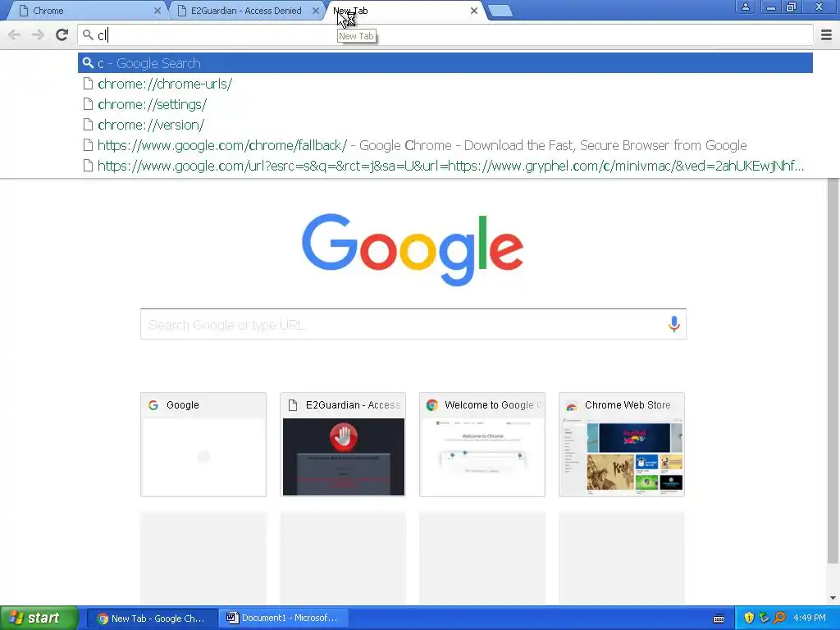Click the magnifier tray icon
The image size is (840, 630).
click(779, 618)
